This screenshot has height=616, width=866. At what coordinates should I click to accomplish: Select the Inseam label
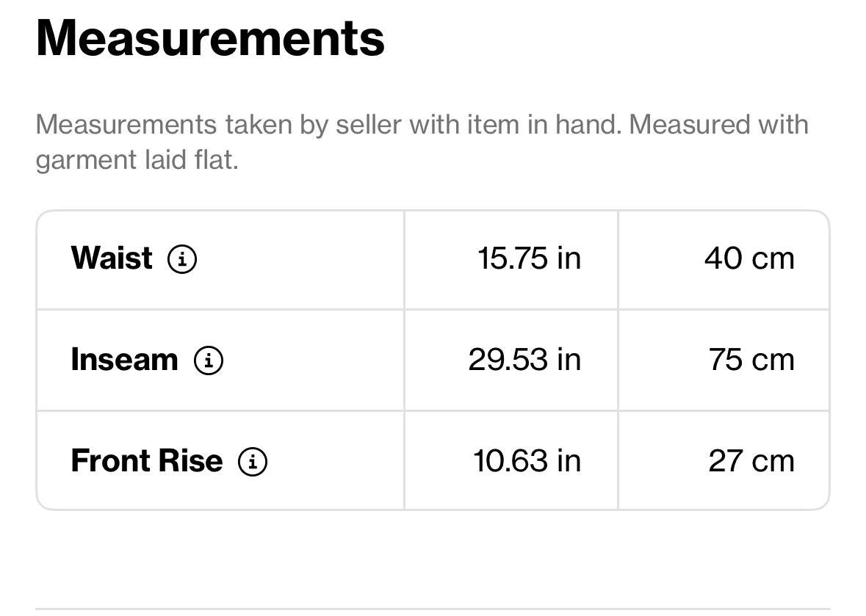click(125, 359)
